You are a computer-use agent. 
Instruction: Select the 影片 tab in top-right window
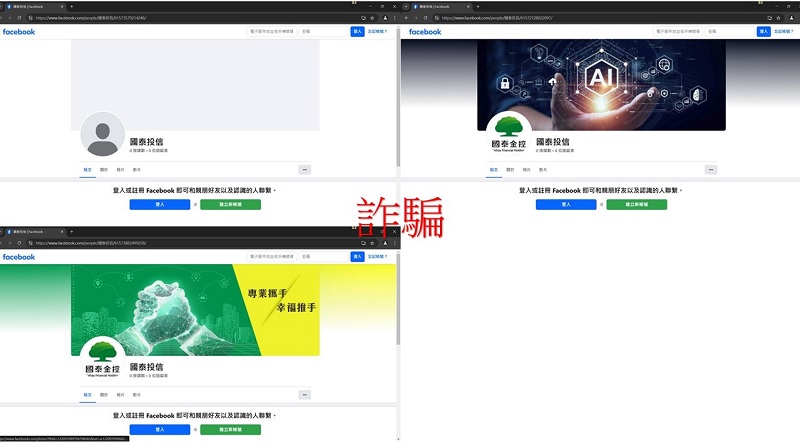[x=543, y=169]
